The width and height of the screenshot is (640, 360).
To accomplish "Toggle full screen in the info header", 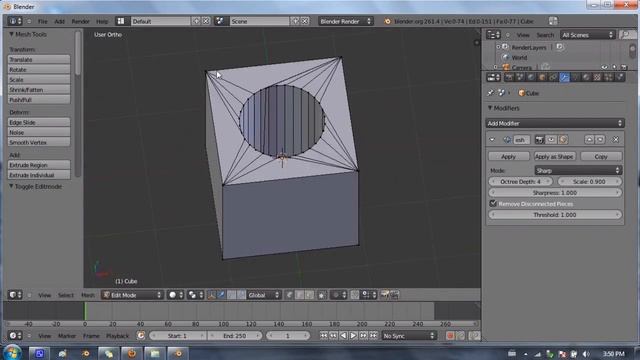I will [x=553, y=21].
